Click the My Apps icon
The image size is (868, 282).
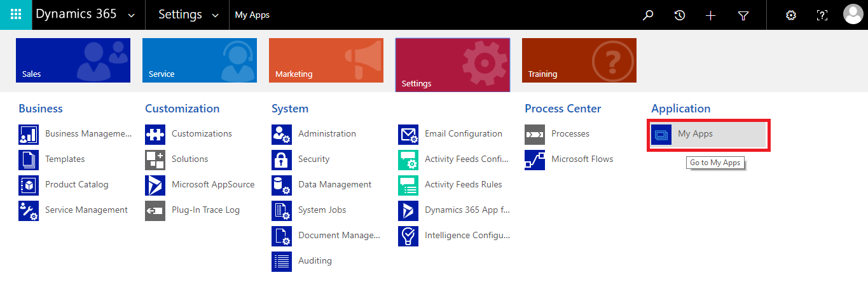661,134
